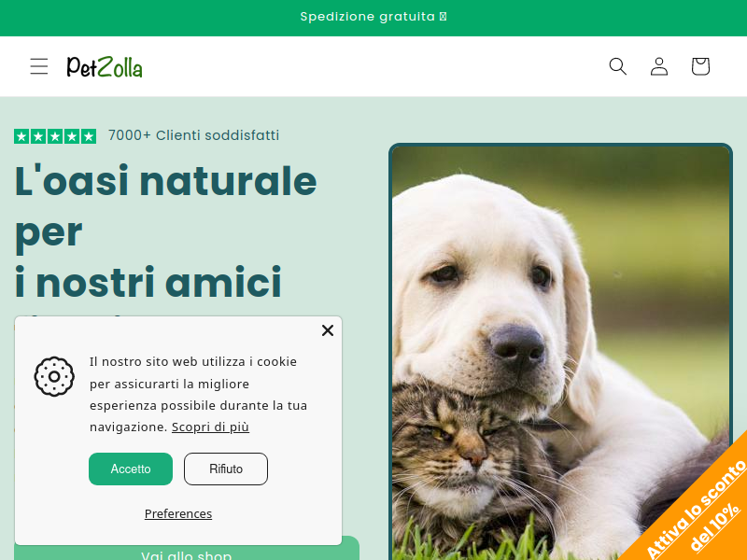Click the L'oasi naturale headline

[x=166, y=231]
